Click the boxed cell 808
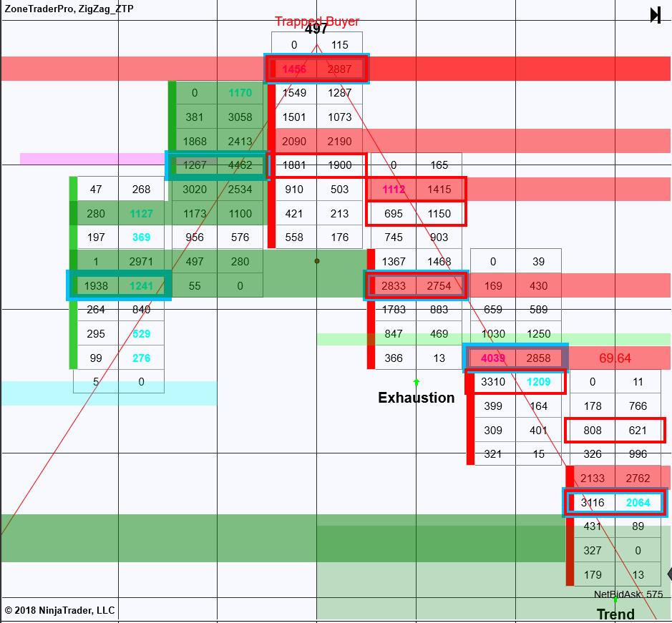The image size is (672, 623). [x=593, y=430]
